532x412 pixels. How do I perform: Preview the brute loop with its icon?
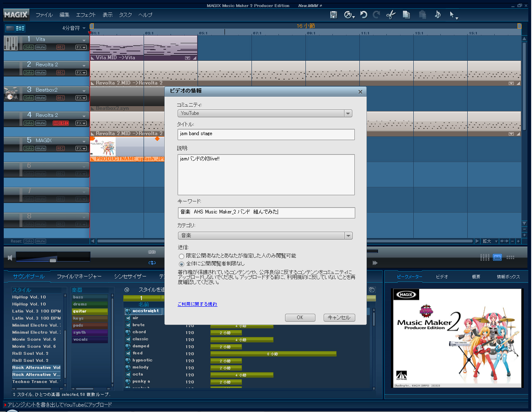click(128, 325)
